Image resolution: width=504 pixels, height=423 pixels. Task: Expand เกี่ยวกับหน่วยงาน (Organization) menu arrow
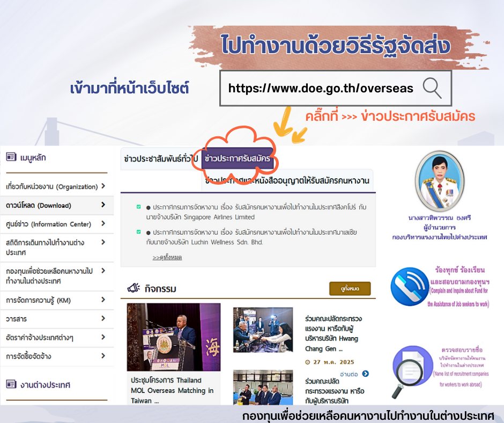click(x=103, y=186)
